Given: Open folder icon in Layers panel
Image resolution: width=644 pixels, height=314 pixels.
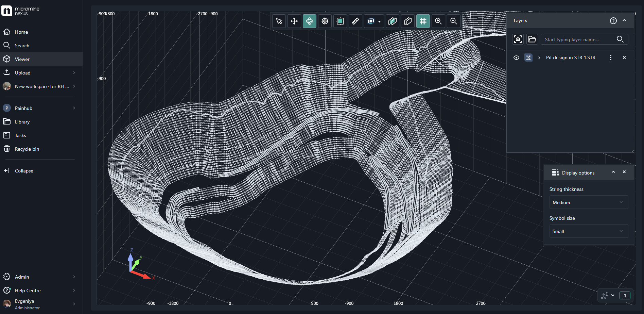Looking at the screenshot, I should coord(532,39).
